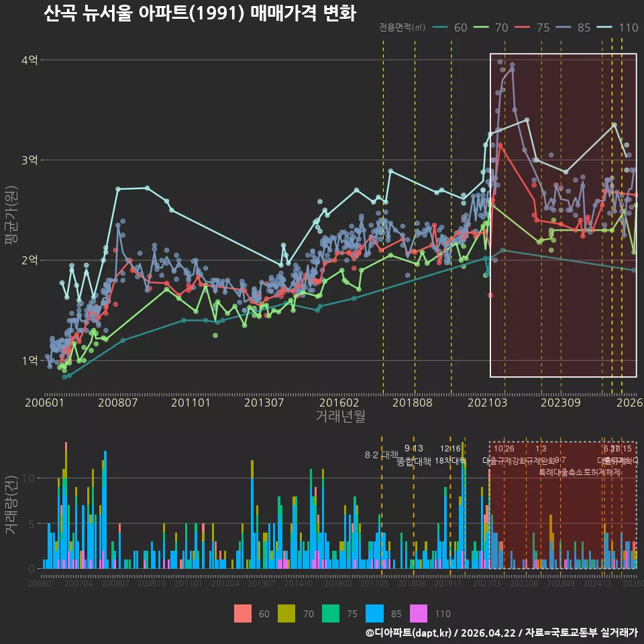Click the 9·13 종합대책 policy annotation
The image size is (644, 644).
[414, 455]
